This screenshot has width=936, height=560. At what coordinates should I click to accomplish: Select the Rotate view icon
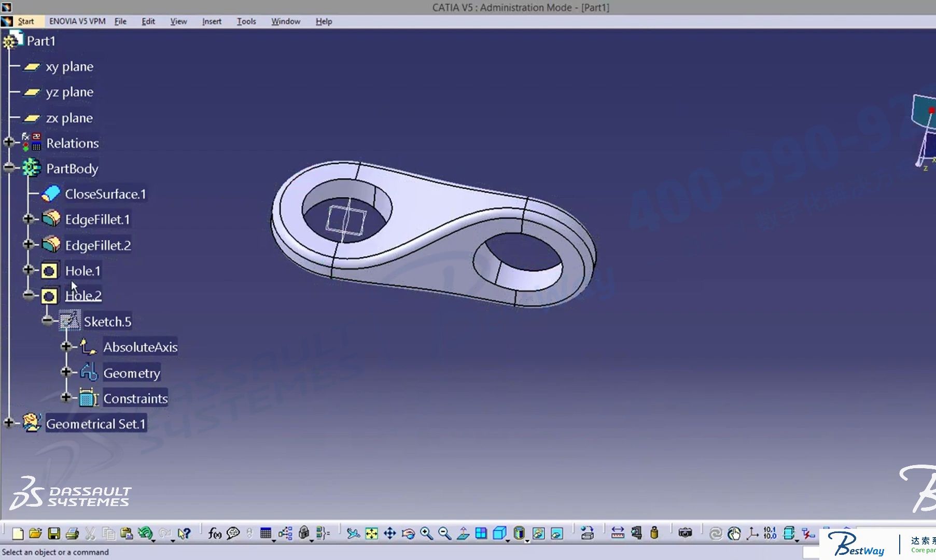pos(408,533)
